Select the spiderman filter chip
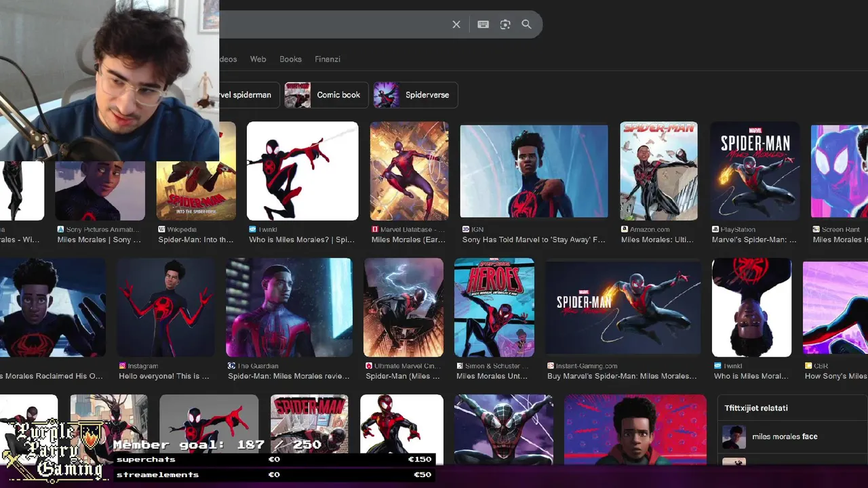 click(248, 95)
